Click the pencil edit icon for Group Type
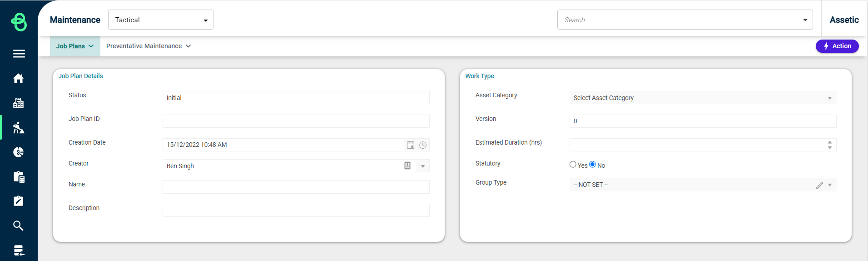 819,185
